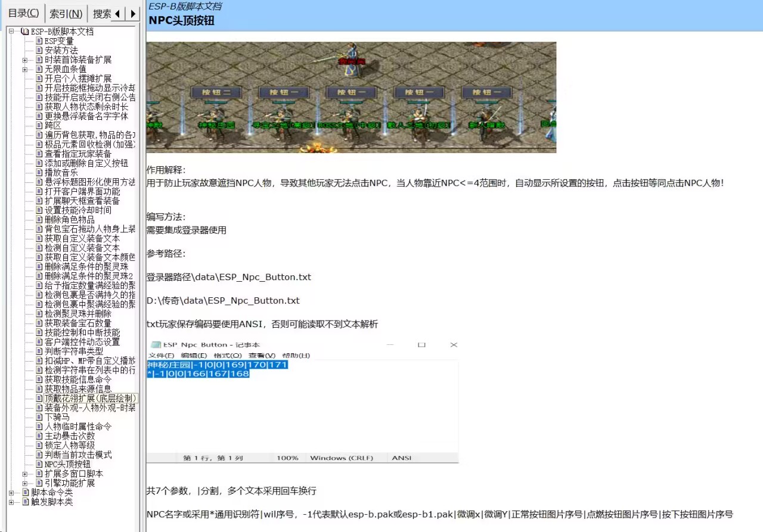763x532 pixels.
Task: Expand the 无限血条值 node
Action: pos(25,69)
